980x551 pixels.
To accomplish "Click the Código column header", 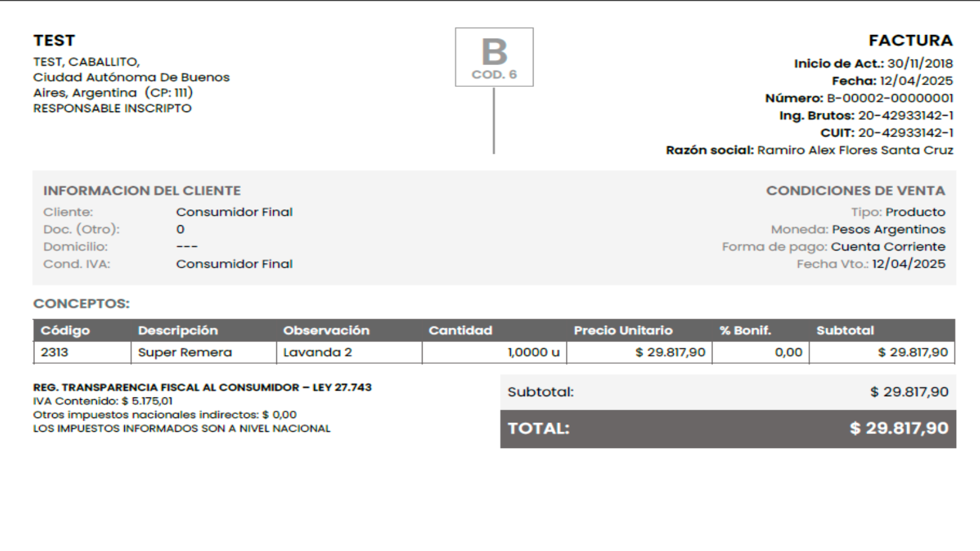I will coord(65,331).
